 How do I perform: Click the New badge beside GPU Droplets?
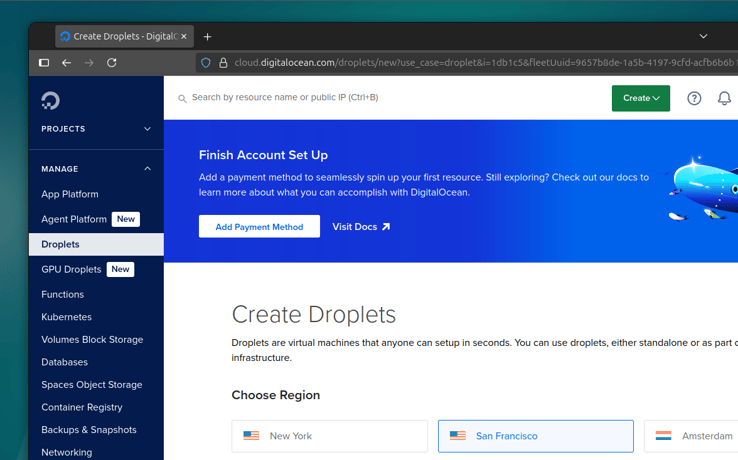(120, 269)
